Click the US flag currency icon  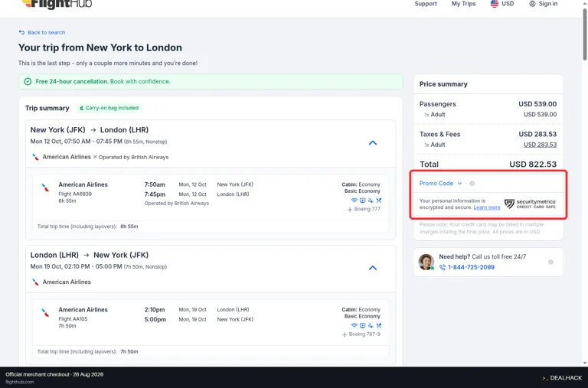click(x=495, y=4)
